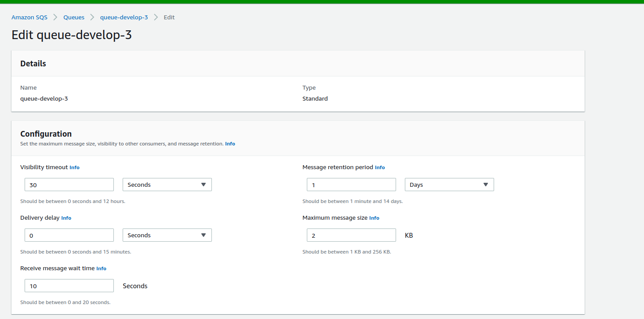Open the Days retention unit dropdown
The image size is (644, 319).
point(449,185)
